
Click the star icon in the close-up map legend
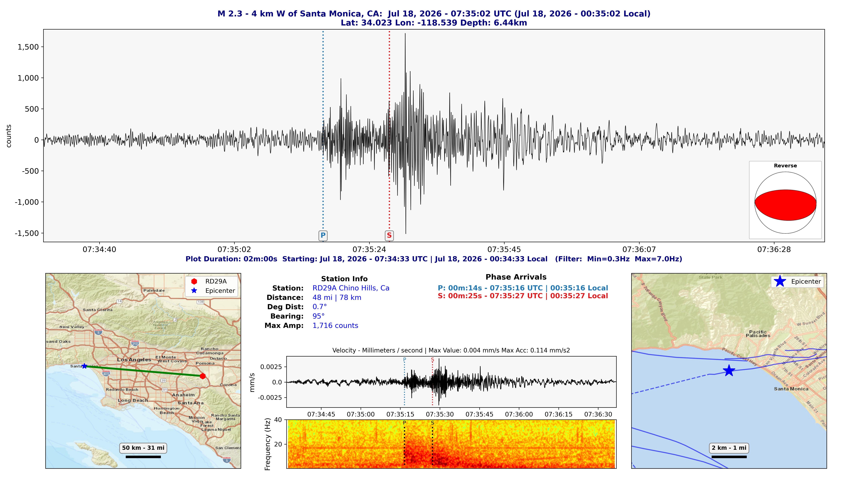tap(780, 282)
